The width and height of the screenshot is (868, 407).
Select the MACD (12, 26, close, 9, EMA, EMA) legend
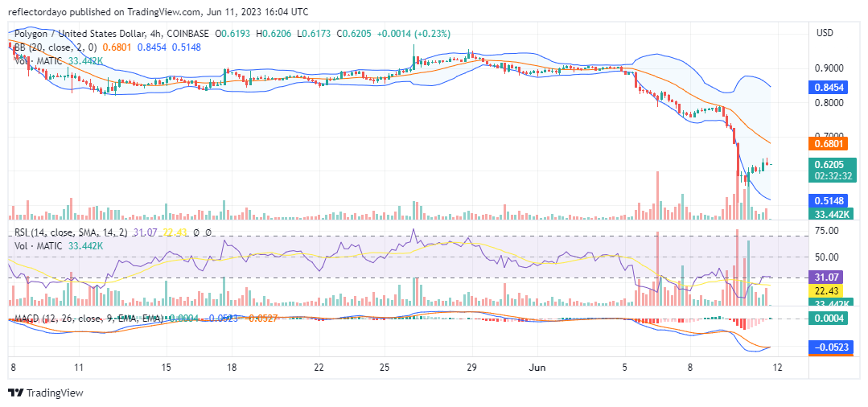coord(88,319)
